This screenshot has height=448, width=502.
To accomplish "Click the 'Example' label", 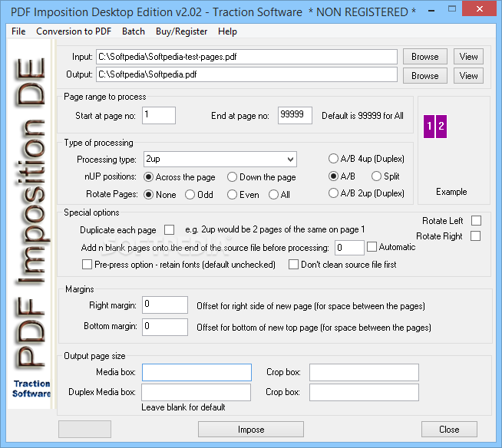I will 451,192.
